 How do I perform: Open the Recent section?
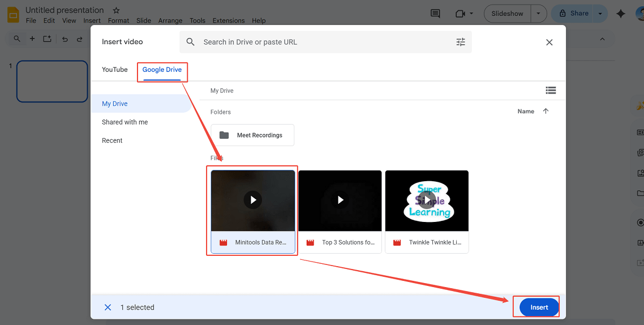(112, 140)
